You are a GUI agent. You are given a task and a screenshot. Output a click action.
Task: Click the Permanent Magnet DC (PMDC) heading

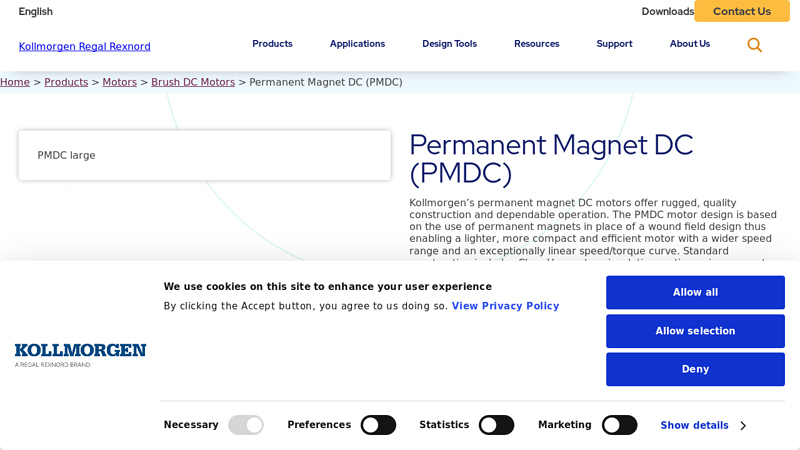551,159
